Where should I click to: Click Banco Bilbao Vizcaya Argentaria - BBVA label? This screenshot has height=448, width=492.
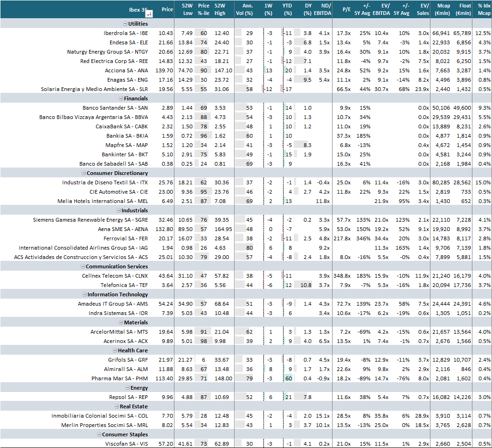pos(94,118)
